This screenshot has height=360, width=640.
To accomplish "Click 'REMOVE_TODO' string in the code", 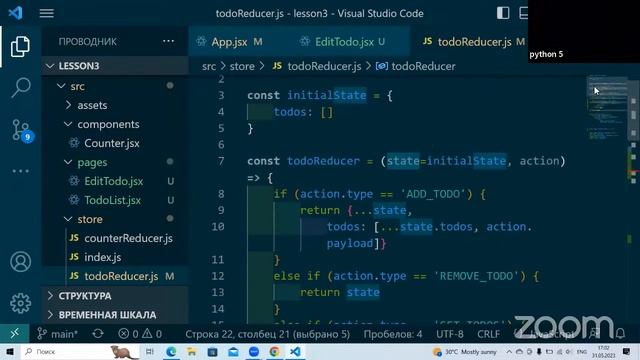I will 477,276.
